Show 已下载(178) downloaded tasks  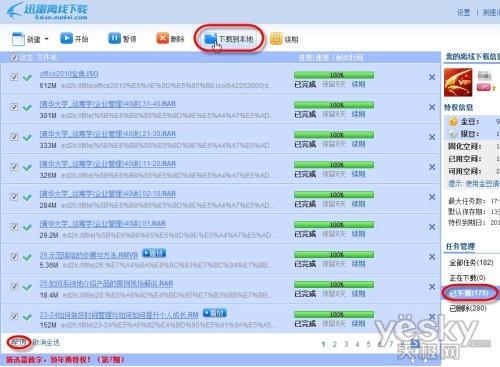(469, 293)
